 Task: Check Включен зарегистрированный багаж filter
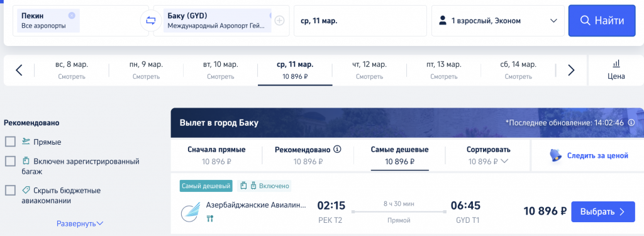(10, 161)
